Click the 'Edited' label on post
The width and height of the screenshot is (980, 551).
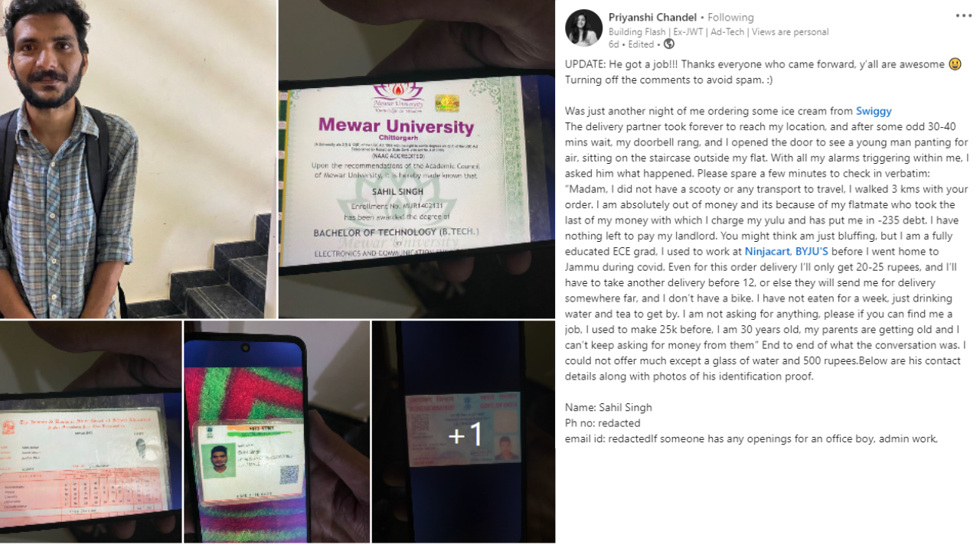tap(641, 44)
